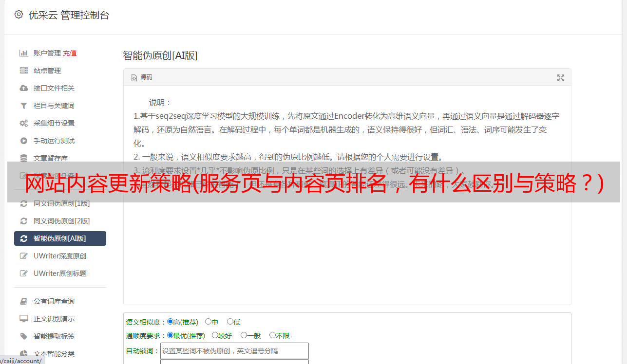Choose 语义相似度 低 radio button

[x=230, y=322]
